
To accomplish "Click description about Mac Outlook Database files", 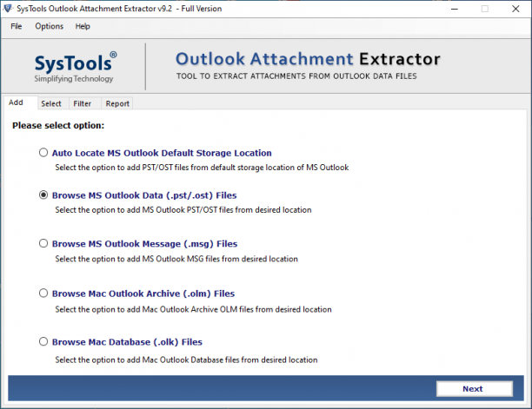I will pos(186,360).
